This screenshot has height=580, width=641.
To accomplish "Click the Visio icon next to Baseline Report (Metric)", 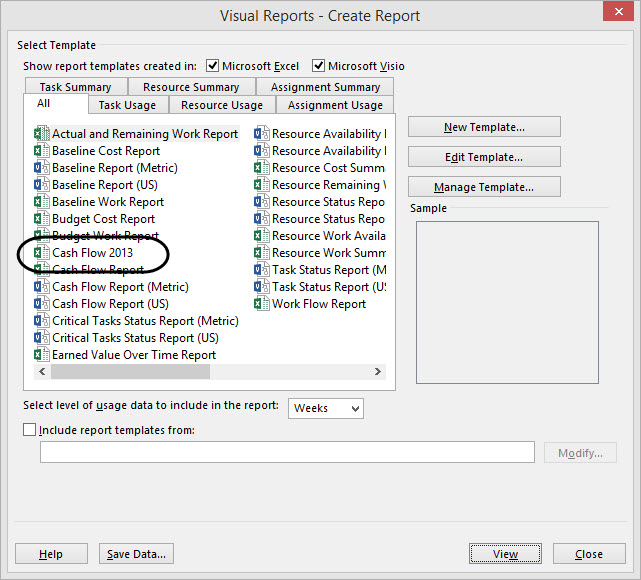I will [x=41, y=168].
